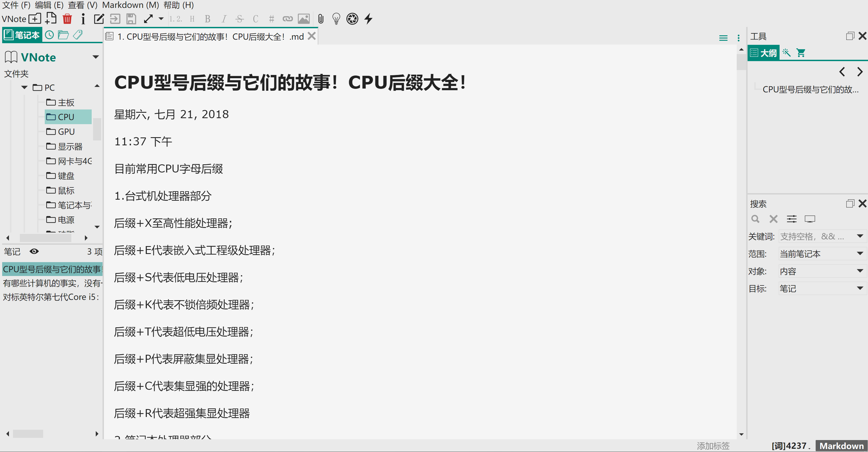This screenshot has height=452, width=868.
Task: Click 添加标签 in the status bar
Action: pos(713,446)
